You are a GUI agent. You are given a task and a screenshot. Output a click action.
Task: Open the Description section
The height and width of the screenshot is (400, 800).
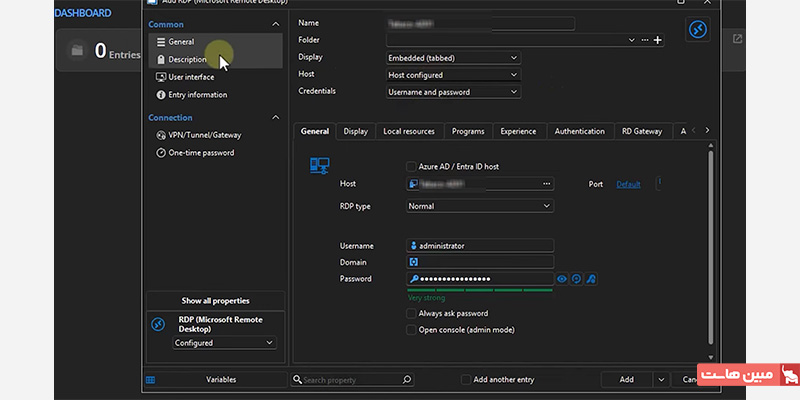coord(215,60)
